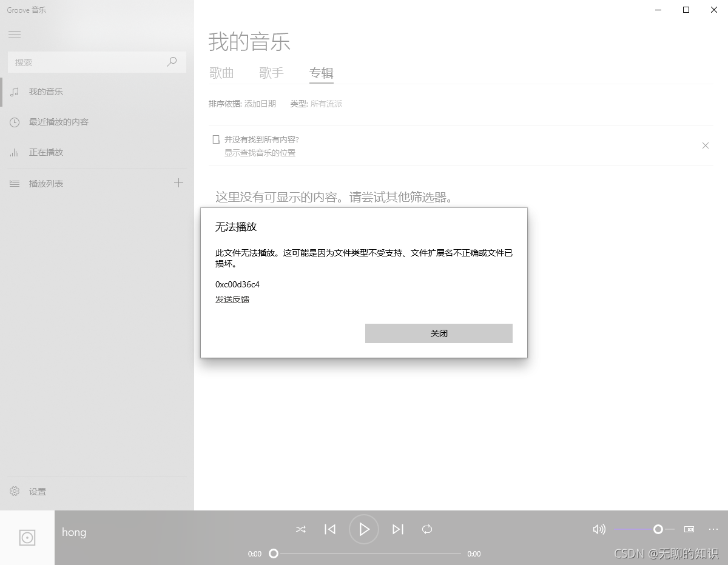This screenshot has height=565, width=728.
Task: Dismiss the music location banner with the X
Action: pos(706,145)
